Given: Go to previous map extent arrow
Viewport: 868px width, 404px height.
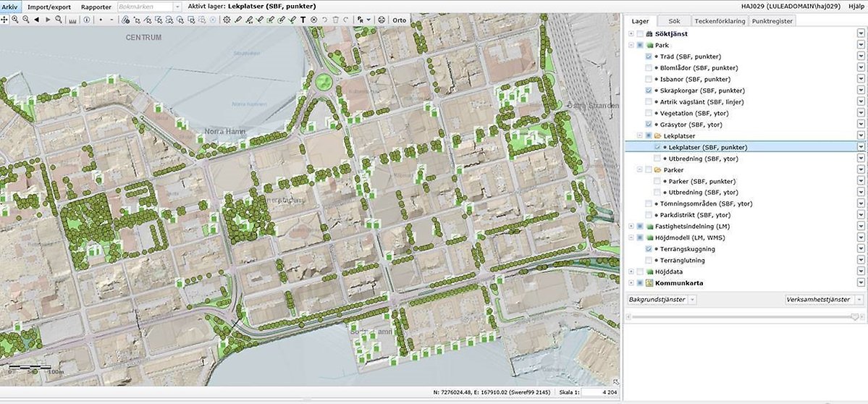Looking at the screenshot, I should coord(36,20).
